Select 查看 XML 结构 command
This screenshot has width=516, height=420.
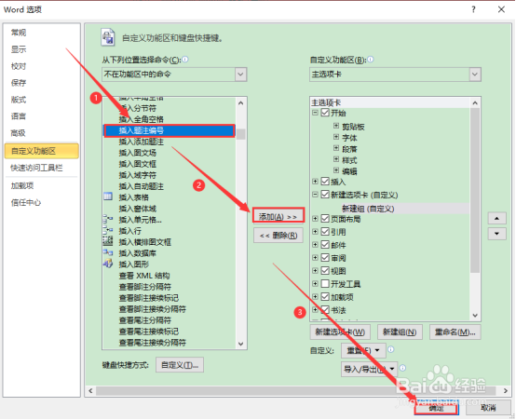144,275
